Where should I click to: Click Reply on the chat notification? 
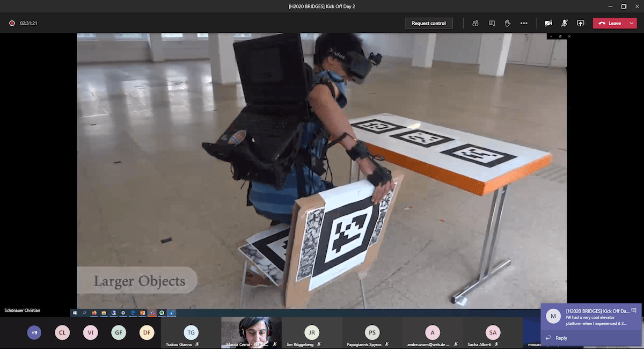(x=556, y=338)
